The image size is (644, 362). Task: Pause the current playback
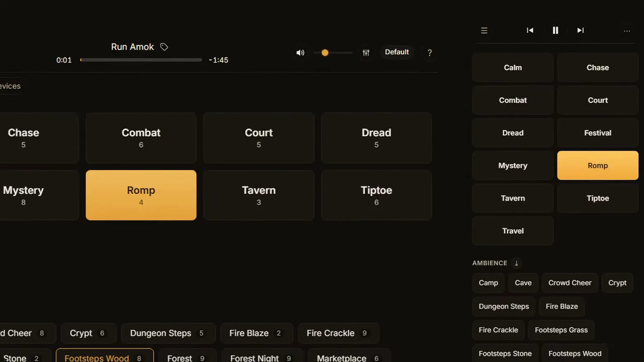tap(555, 31)
